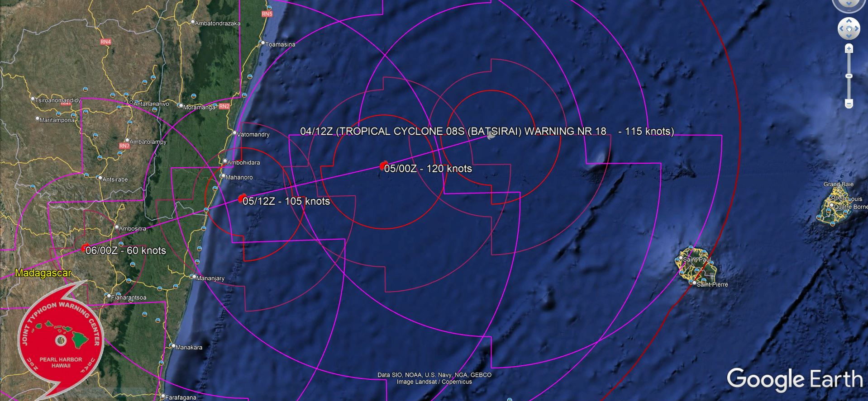This screenshot has width=868, height=401.
Task: Click the RN4 road shield
Action: point(106,42)
